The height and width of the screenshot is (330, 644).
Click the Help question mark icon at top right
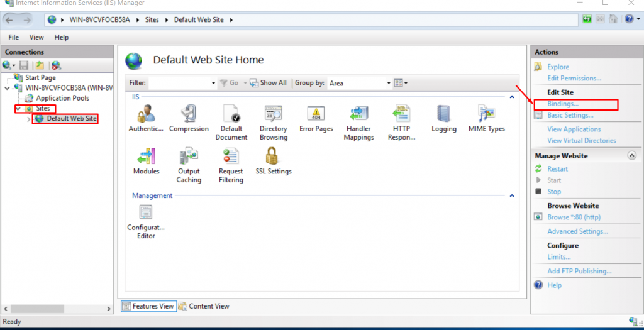tap(629, 19)
